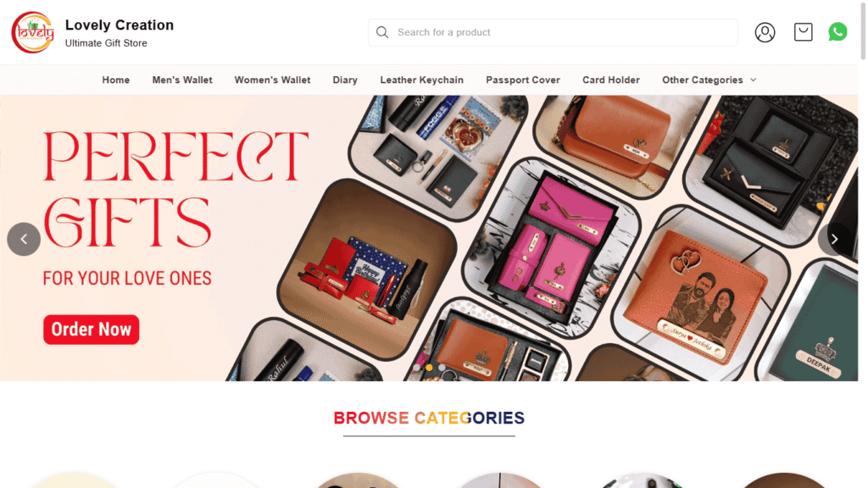Advance to next banner slide arrow

coord(834,239)
